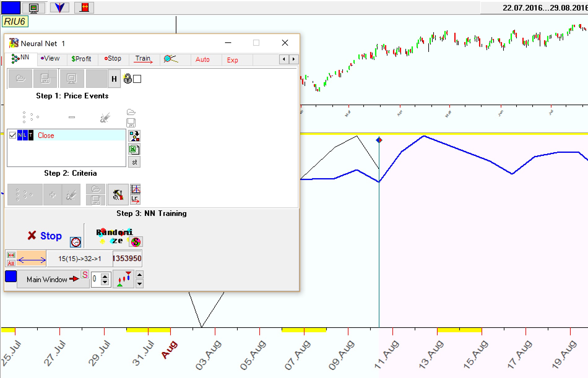Open the Train tab
The image size is (588, 378).
point(143,59)
